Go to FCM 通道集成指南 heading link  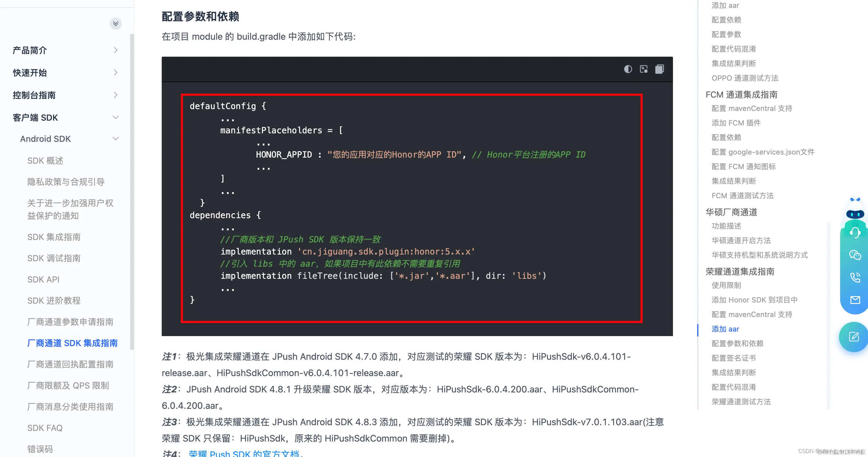click(x=741, y=95)
